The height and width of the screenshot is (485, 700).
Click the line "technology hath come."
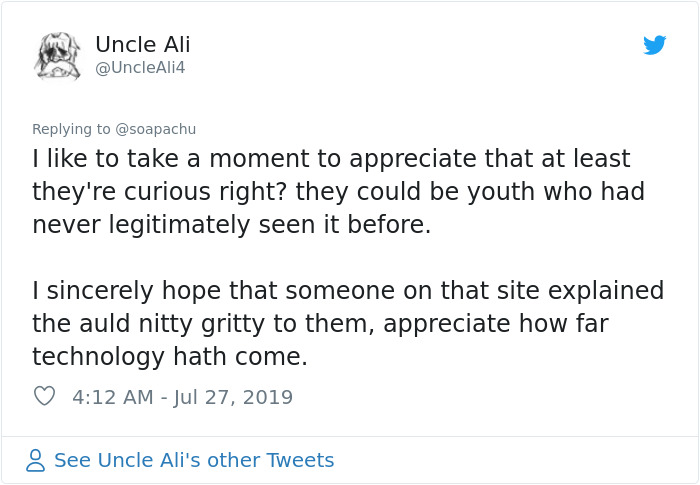pyautogui.click(x=170, y=356)
